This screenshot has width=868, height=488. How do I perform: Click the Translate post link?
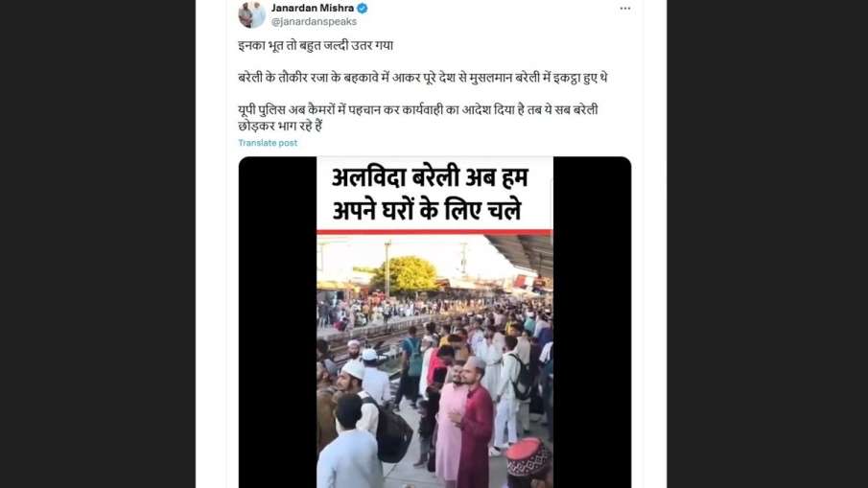pyautogui.click(x=268, y=143)
